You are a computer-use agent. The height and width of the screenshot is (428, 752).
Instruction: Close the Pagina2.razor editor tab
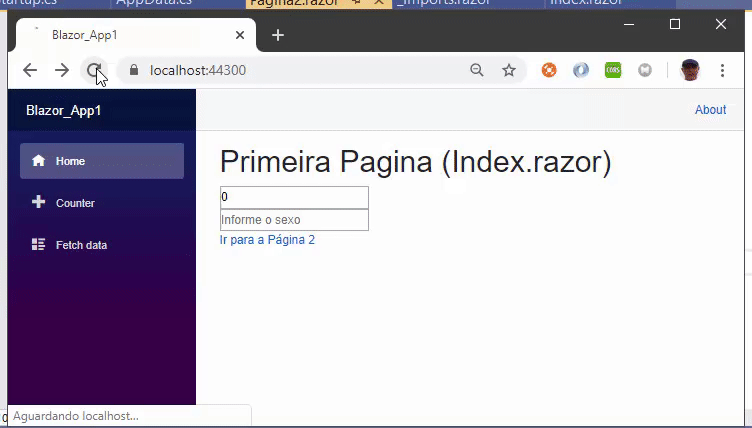point(379,2)
